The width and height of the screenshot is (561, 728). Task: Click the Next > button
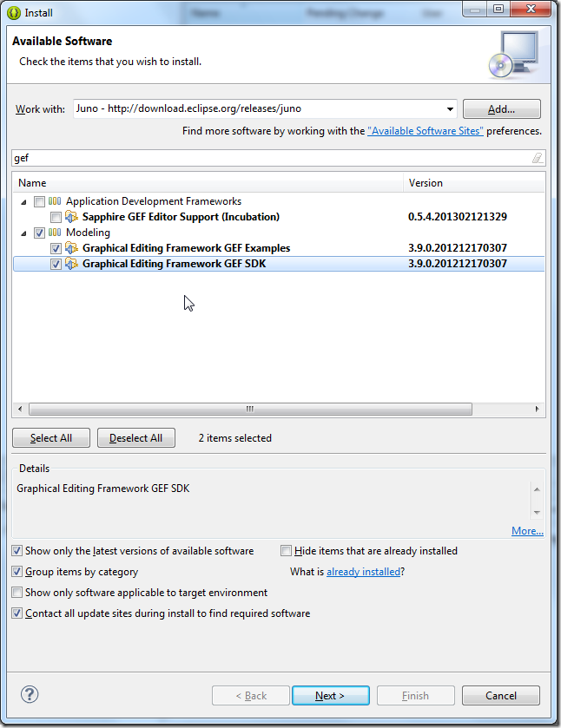(x=331, y=696)
